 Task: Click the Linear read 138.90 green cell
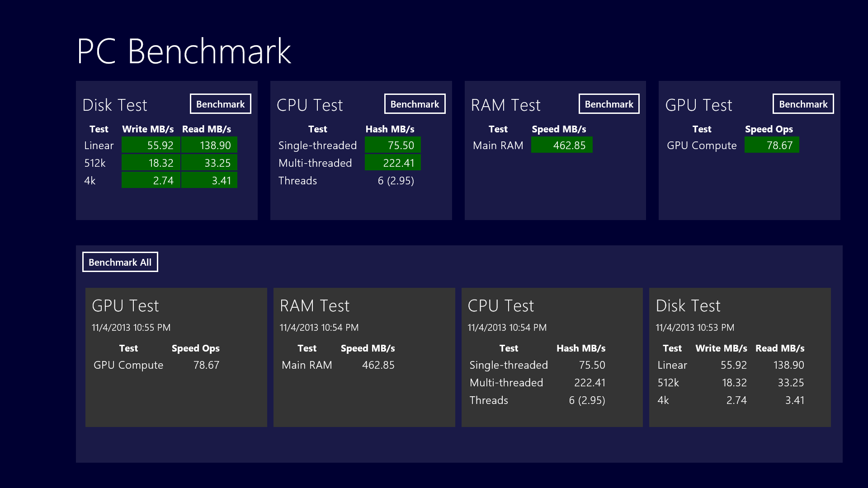pyautogui.click(x=209, y=145)
